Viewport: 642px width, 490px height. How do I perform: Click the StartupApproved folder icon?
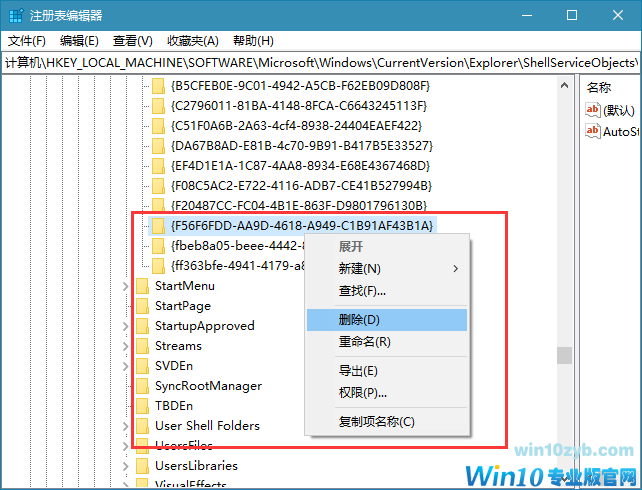(x=142, y=326)
